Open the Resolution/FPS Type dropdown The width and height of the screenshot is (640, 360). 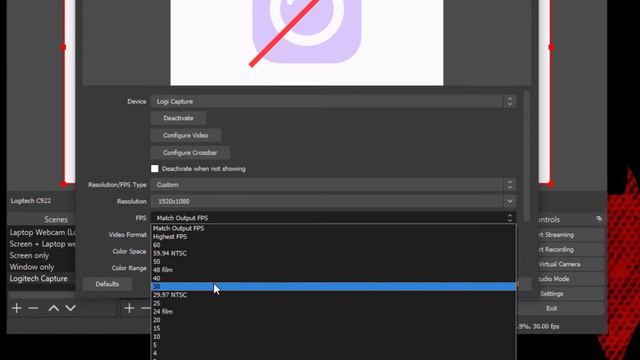(333, 184)
